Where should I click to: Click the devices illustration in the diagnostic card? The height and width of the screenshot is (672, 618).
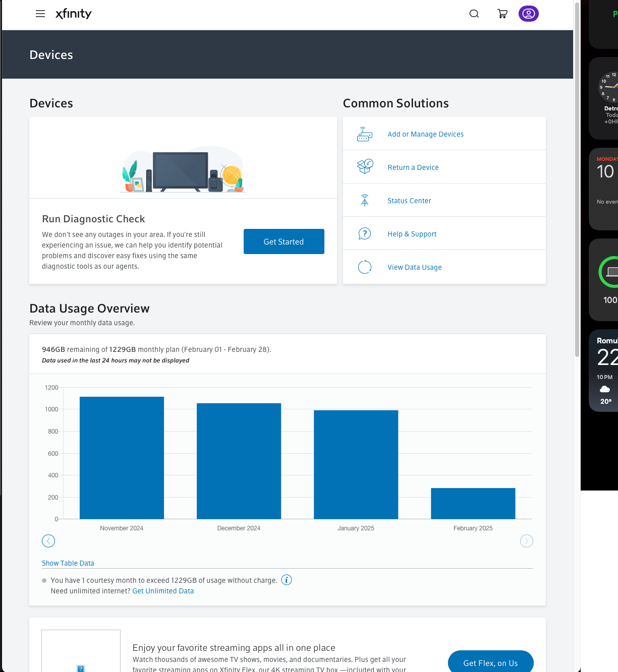tap(183, 169)
